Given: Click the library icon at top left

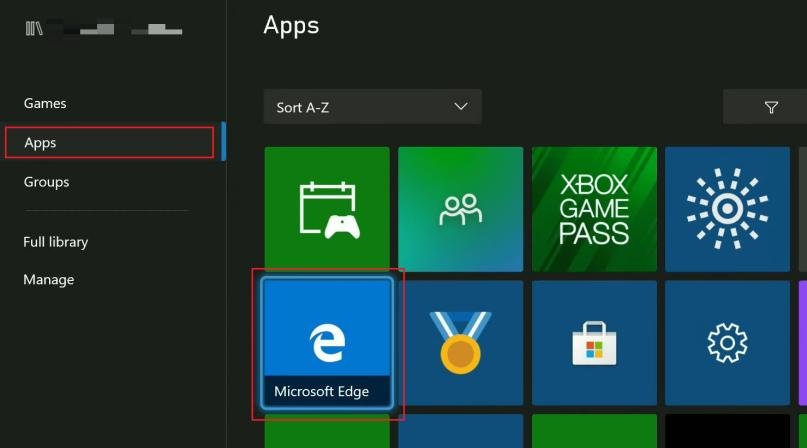Looking at the screenshot, I should (35, 30).
